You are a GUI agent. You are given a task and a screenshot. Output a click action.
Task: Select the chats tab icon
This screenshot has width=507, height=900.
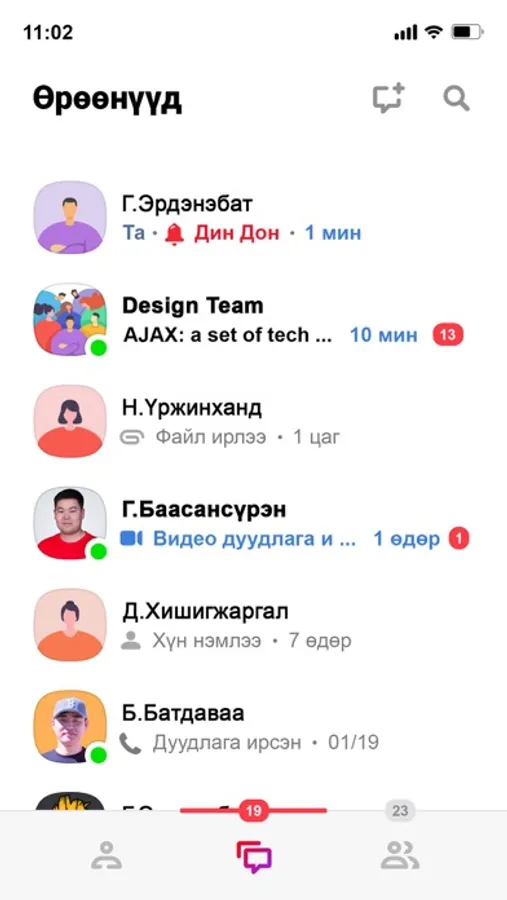click(x=254, y=857)
